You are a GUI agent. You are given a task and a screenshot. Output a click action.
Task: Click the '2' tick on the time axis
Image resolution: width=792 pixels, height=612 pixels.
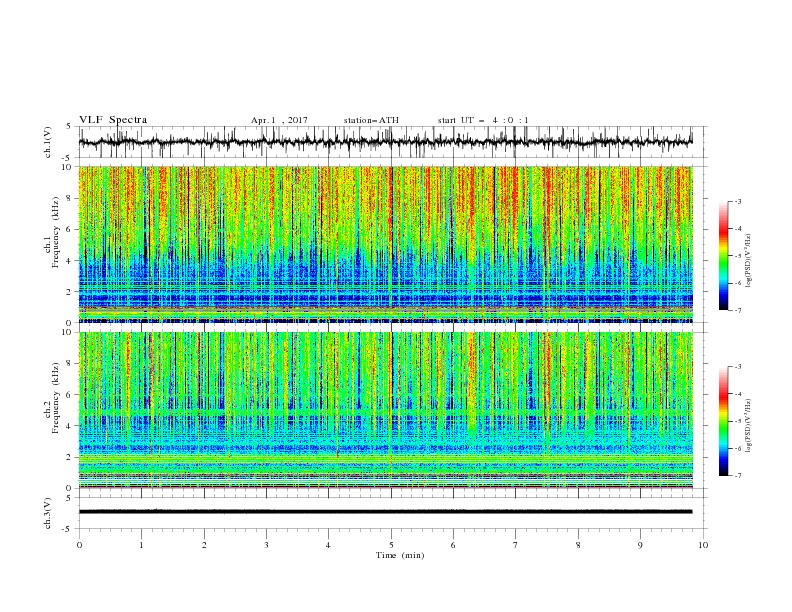(x=204, y=545)
